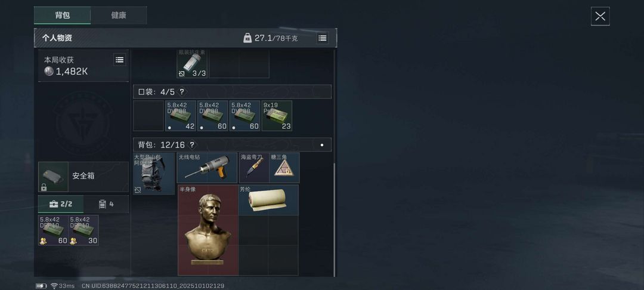Select the chest rig 4-slot toggle
644x290 pixels.
(x=106, y=203)
